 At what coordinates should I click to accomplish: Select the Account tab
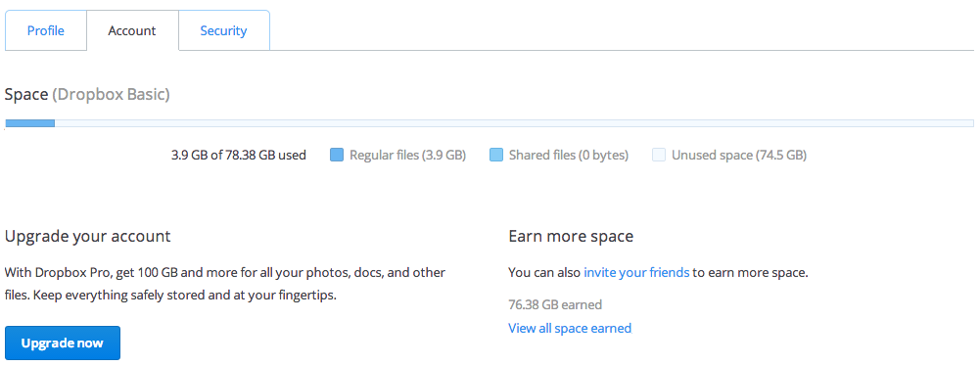click(x=132, y=30)
